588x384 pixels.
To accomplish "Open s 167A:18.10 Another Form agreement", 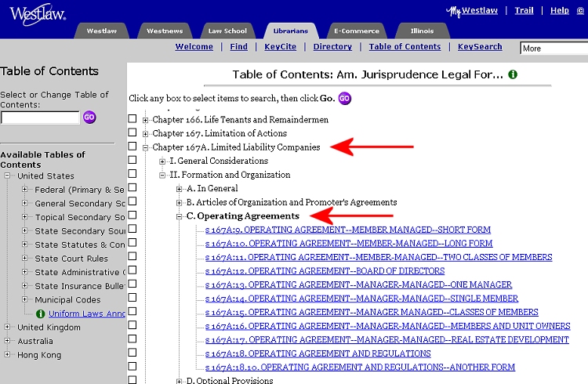I will [360, 367].
